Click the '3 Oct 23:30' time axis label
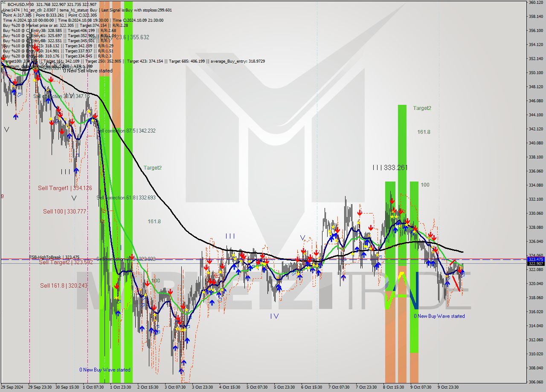This screenshot has height=392, width=546. (x=203, y=387)
